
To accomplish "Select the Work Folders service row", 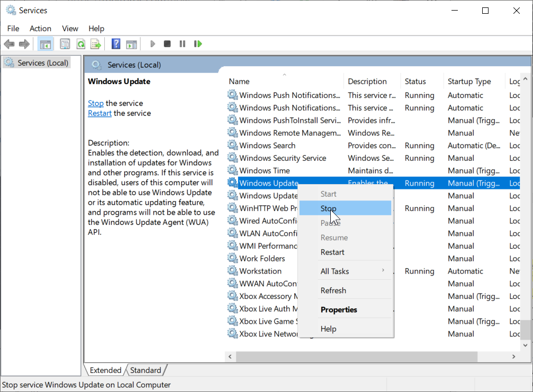I will (x=373, y=259).
